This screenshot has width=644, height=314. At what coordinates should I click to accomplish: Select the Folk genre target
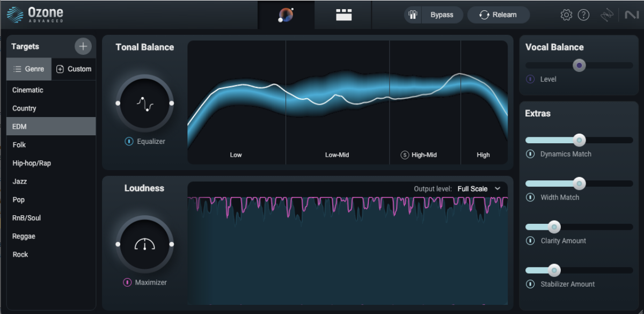(x=51, y=145)
